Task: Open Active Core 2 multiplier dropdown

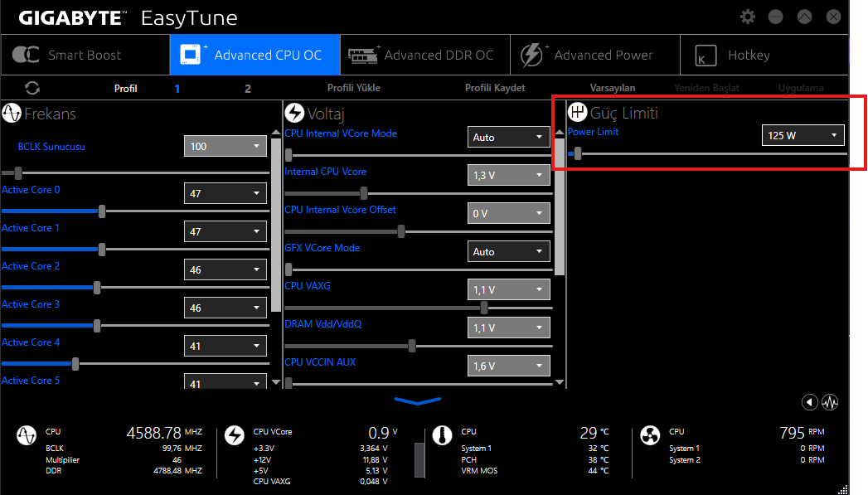Action: [225, 269]
